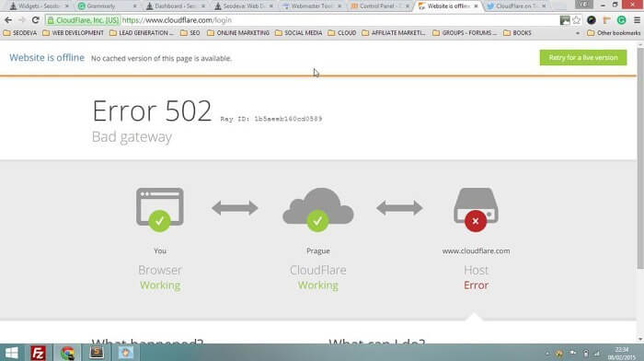Viewport: 644px width, 361px height.
Task: Click the Bad gateway subtitle
Action: click(x=132, y=137)
